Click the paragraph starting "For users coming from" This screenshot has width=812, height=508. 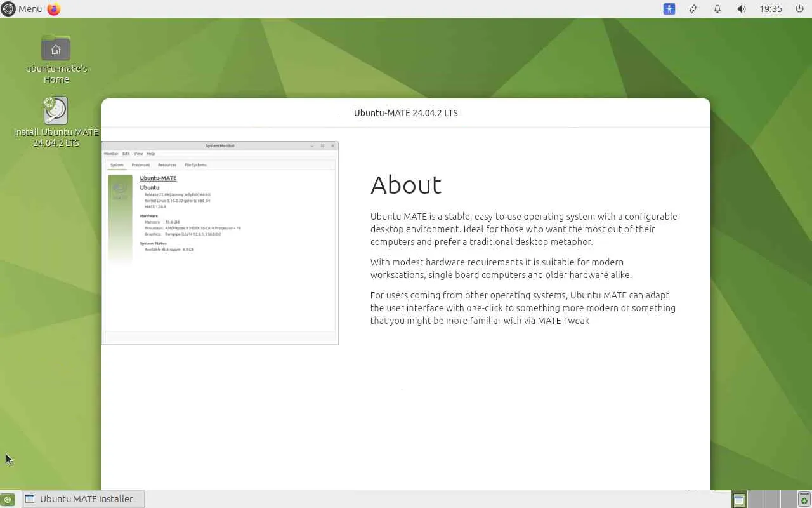[523, 308]
